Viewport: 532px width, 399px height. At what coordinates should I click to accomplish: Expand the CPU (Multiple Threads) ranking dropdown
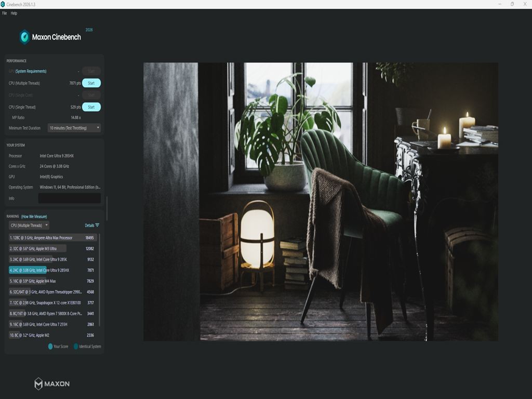[x=29, y=225]
